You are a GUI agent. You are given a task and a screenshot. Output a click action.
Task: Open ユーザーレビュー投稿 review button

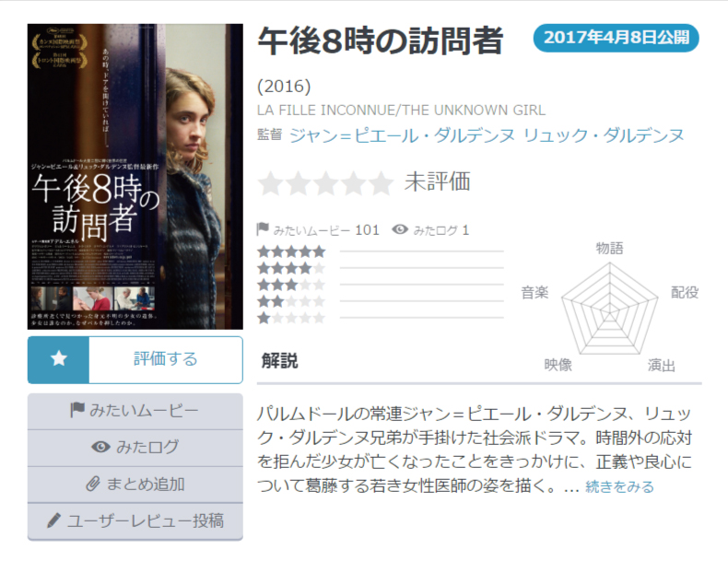[x=135, y=521]
